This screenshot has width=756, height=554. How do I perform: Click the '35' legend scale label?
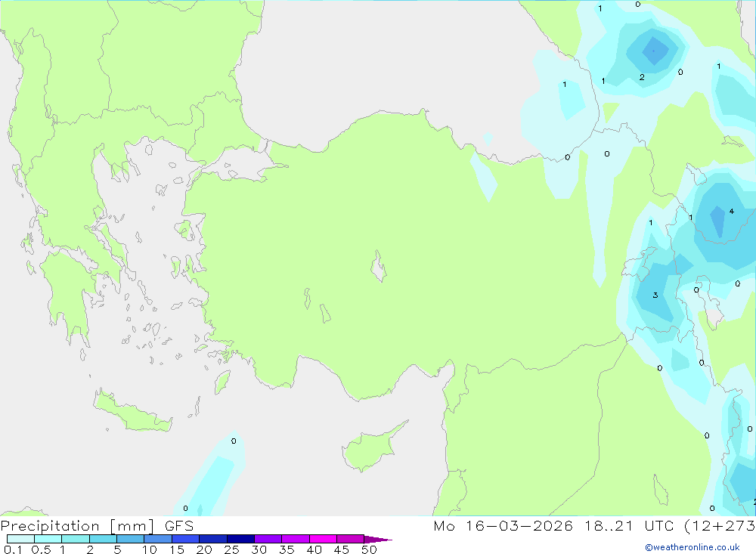coord(287,549)
